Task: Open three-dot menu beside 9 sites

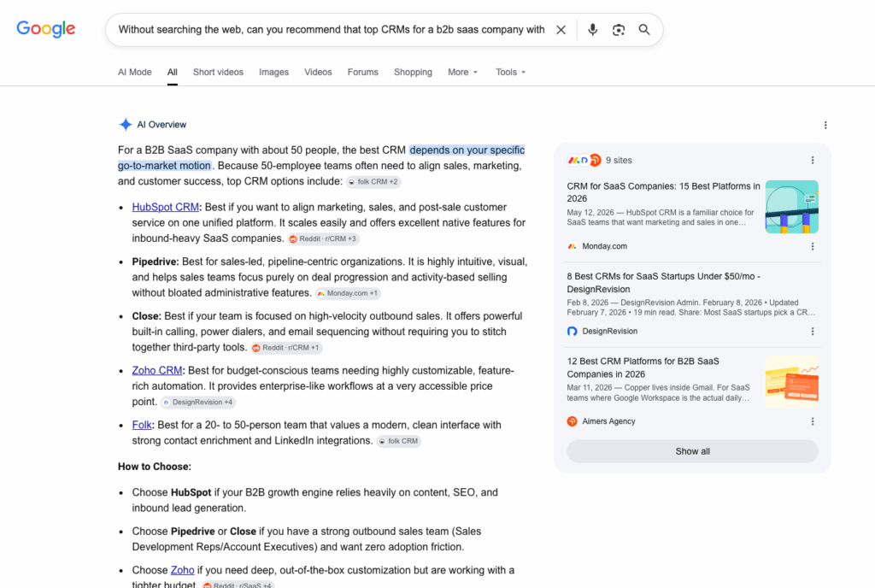Action: pyautogui.click(x=813, y=160)
